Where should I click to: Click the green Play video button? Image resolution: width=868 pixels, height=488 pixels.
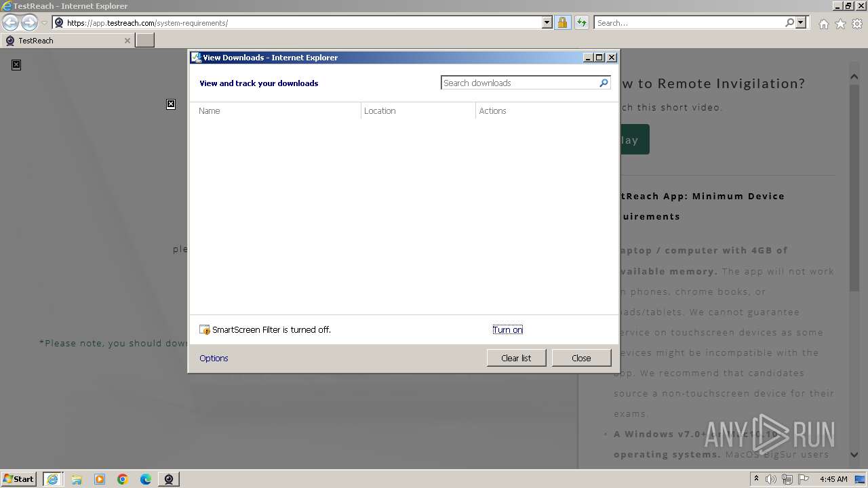click(x=634, y=140)
